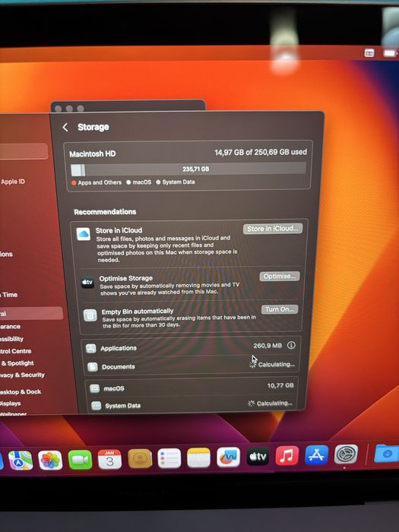Open Privacy & Security in the sidebar
This screenshot has width=399, height=532.
click(22, 375)
